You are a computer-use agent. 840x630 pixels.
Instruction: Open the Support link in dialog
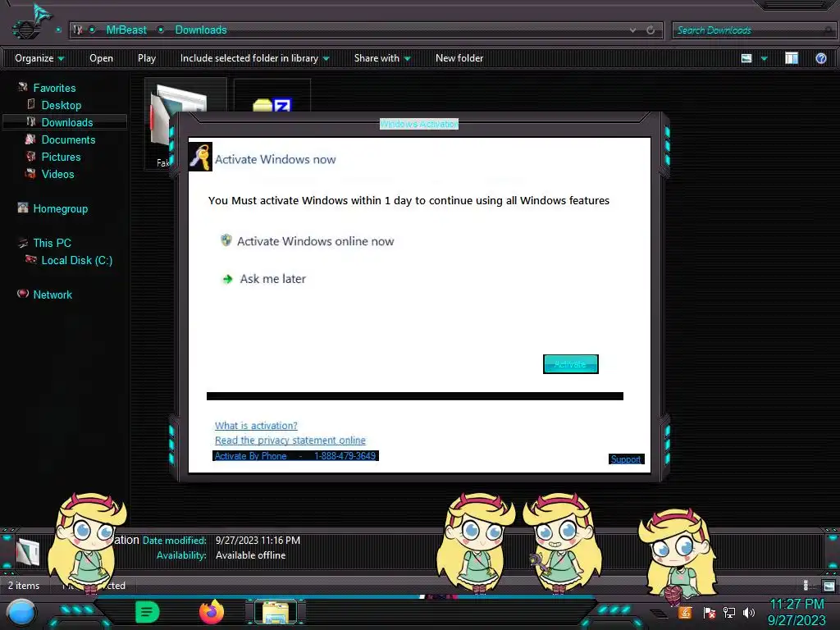(626, 459)
